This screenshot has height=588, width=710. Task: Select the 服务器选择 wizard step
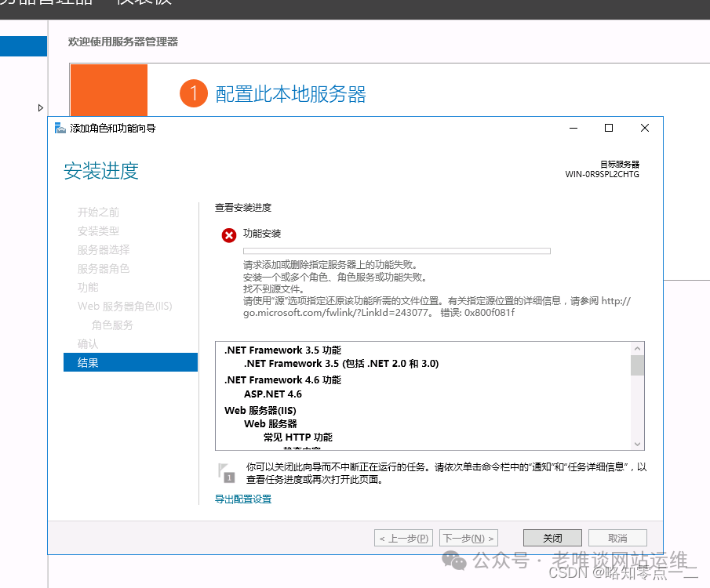click(x=104, y=250)
